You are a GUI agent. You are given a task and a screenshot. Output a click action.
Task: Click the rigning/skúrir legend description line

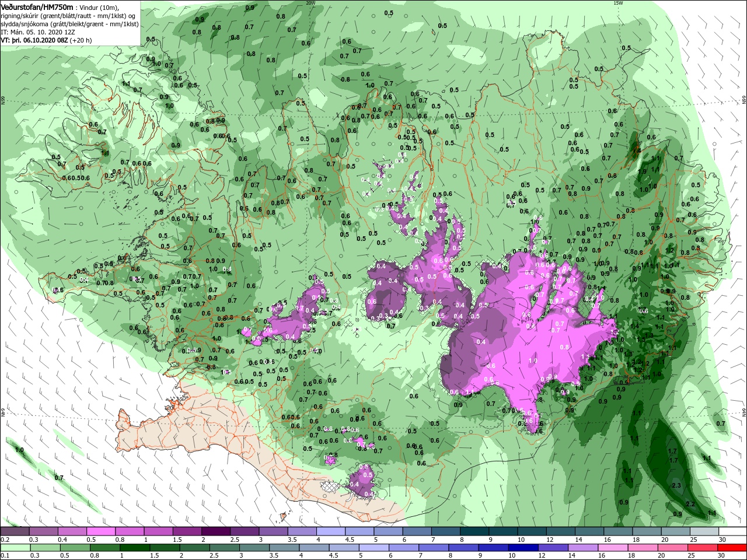coord(69,15)
